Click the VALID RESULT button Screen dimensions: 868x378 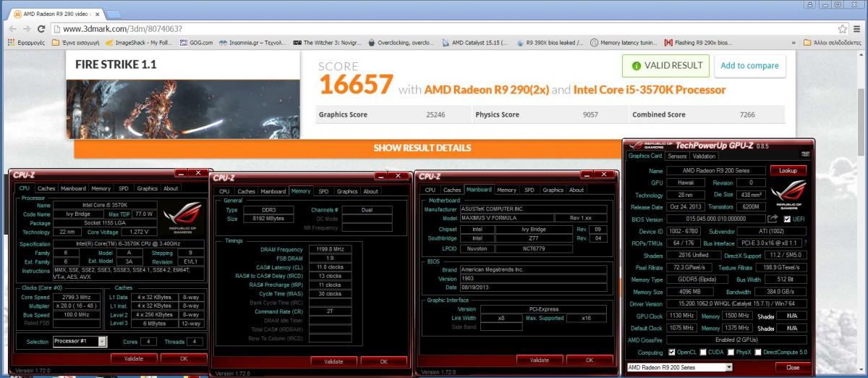pyautogui.click(x=666, y=65)
